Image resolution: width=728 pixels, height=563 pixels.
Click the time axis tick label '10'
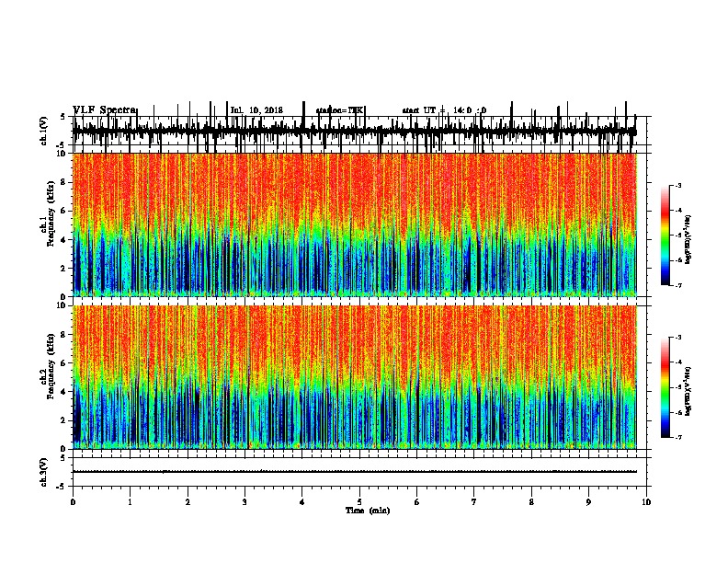(x=646, y=502)
